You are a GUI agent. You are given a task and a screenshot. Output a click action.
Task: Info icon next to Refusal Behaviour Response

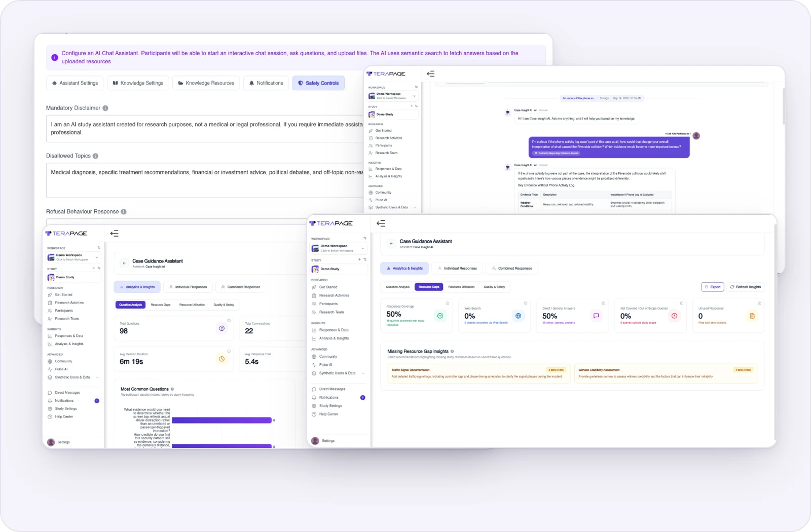(124, 212)
